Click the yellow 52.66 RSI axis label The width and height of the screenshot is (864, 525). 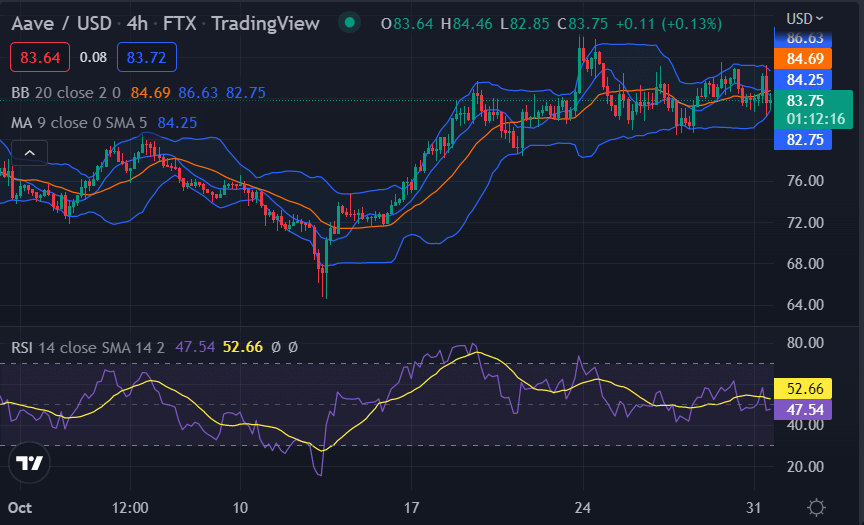803,389
